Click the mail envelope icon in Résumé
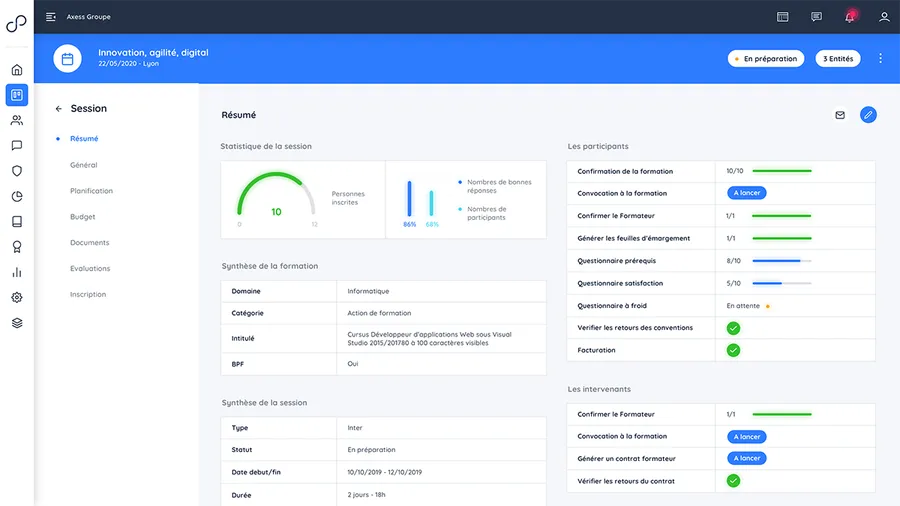The height and width of the screenshot is (506, 900). pos(840,115)
